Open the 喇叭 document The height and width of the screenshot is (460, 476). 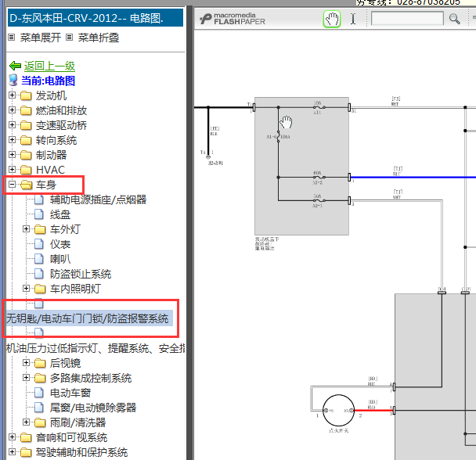pos(60,259)
